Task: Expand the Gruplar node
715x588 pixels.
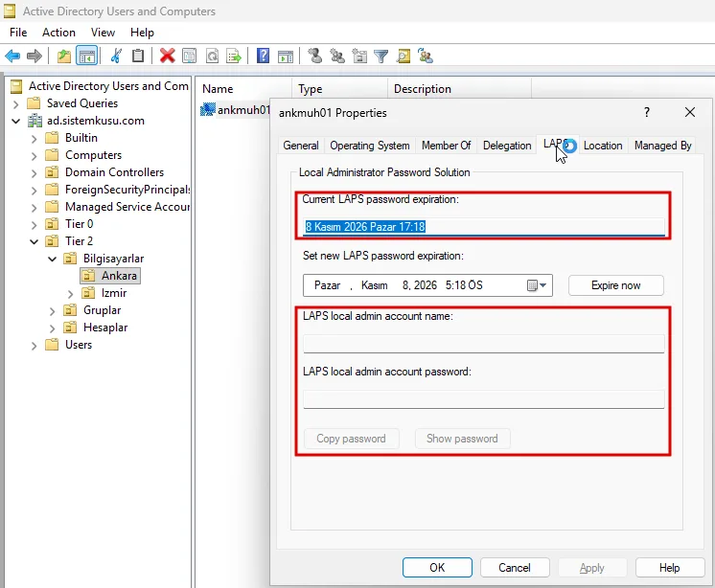Action: pyautogui.click(x=53, y=311)
